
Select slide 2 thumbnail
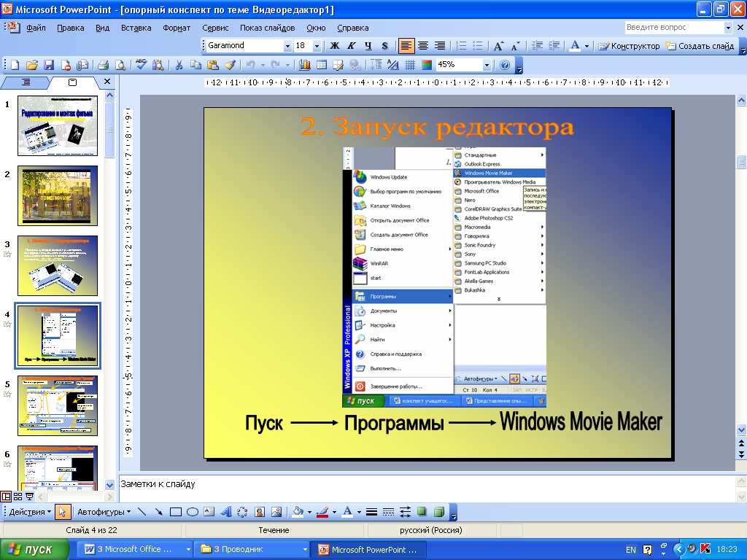[58, 195]
